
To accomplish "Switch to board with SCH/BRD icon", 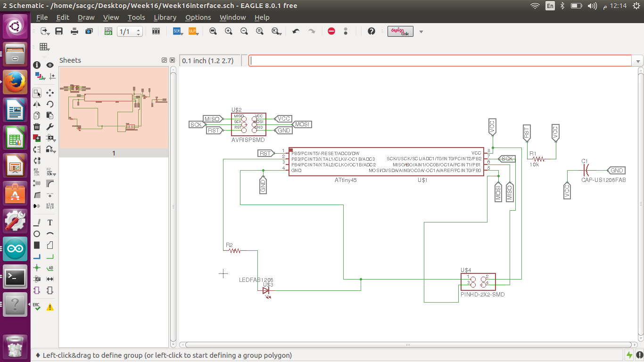I will pyautogui.click(x=108, y=32).
